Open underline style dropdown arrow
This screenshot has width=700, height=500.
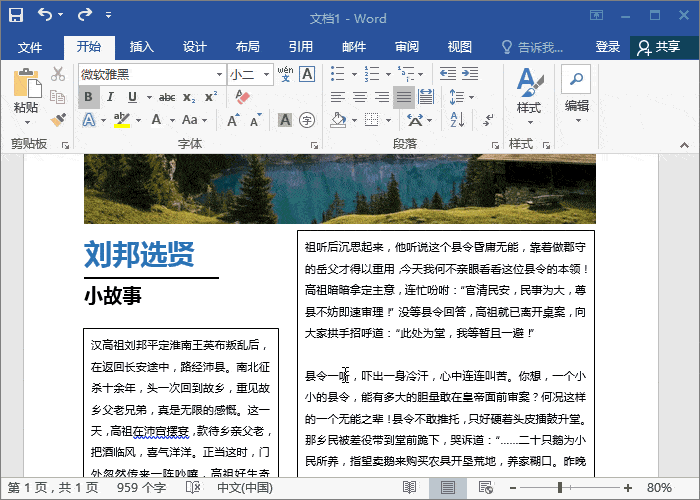point(149,97)
